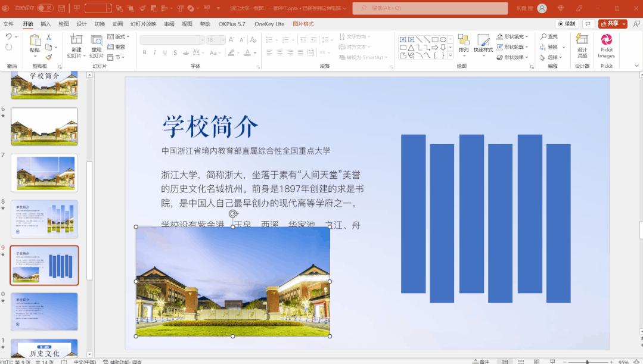643x364 pixels.
Task: Toggle bold formatting
Action: point(144,52)
